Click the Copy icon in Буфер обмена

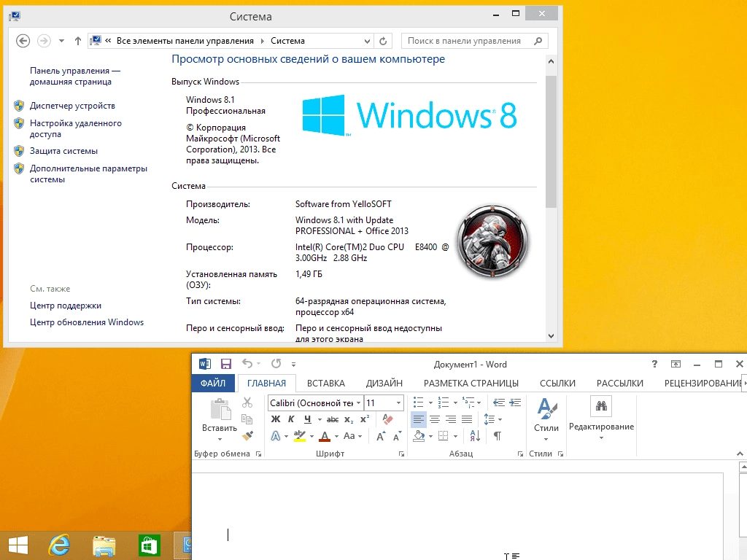(x=247, y=419)
